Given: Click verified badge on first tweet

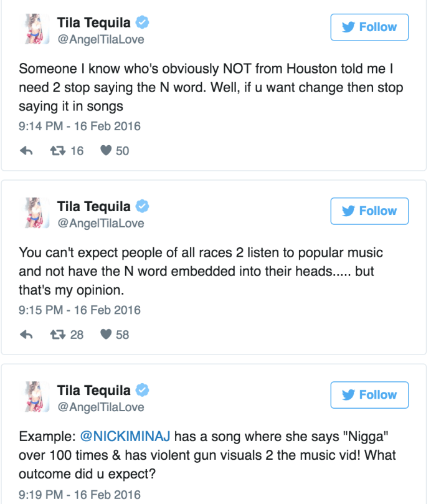Looking at the screenshot, I should [x=143, y=24].
